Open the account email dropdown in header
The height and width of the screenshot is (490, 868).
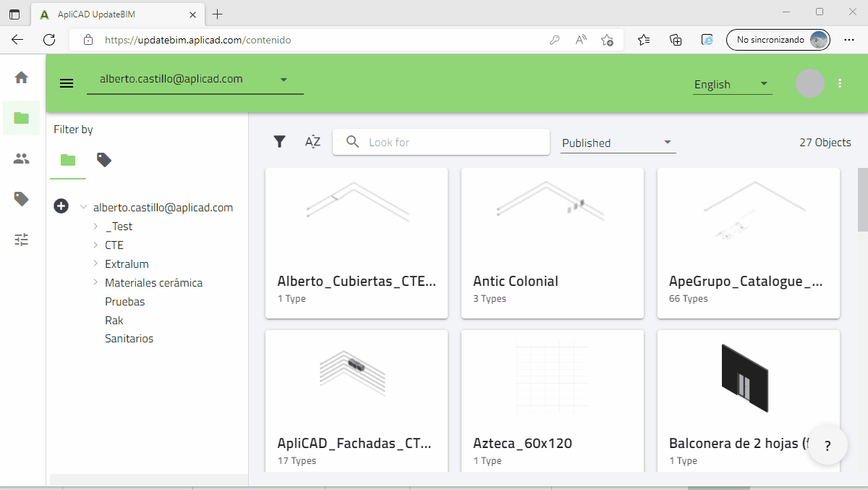point(195,80)
